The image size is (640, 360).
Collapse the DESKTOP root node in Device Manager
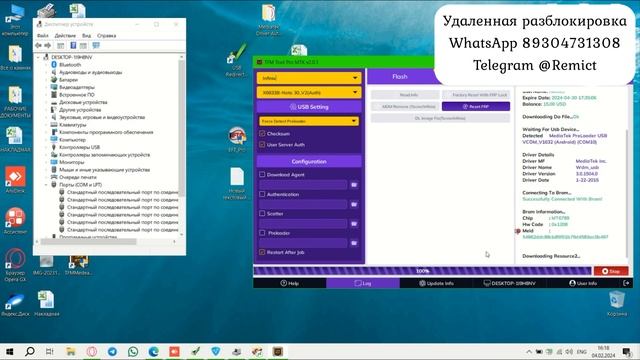tap(39, 57)
